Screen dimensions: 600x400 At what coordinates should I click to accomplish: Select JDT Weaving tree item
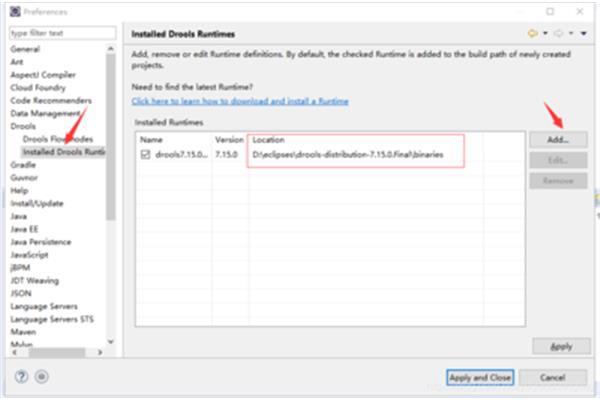[x=34, y=281]
